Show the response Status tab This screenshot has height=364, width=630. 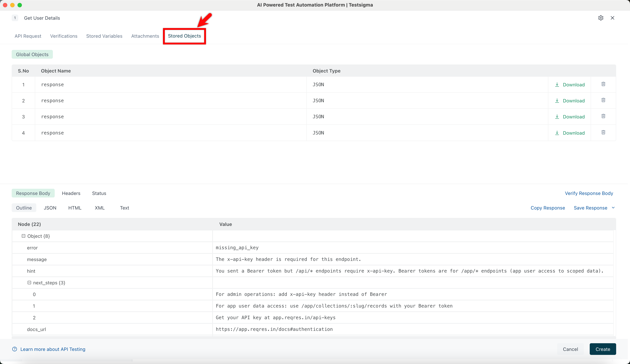click(x=99, y=193)
